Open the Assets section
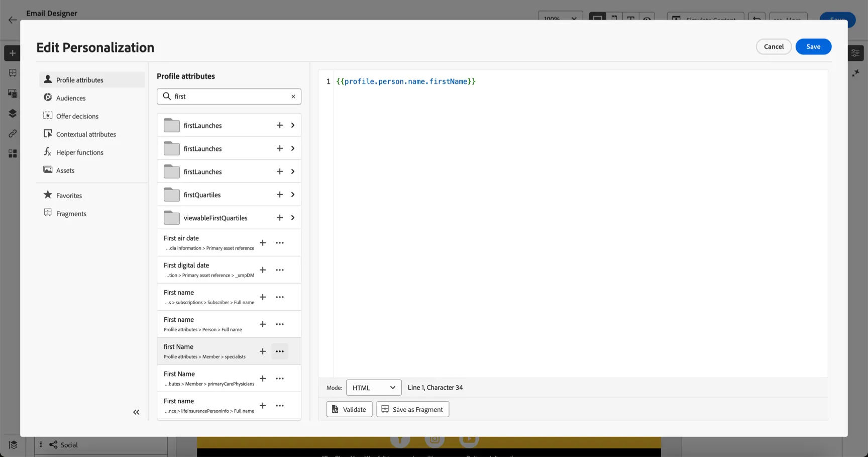The width and height of the screenshot is (868, 457). click(92, 170)
